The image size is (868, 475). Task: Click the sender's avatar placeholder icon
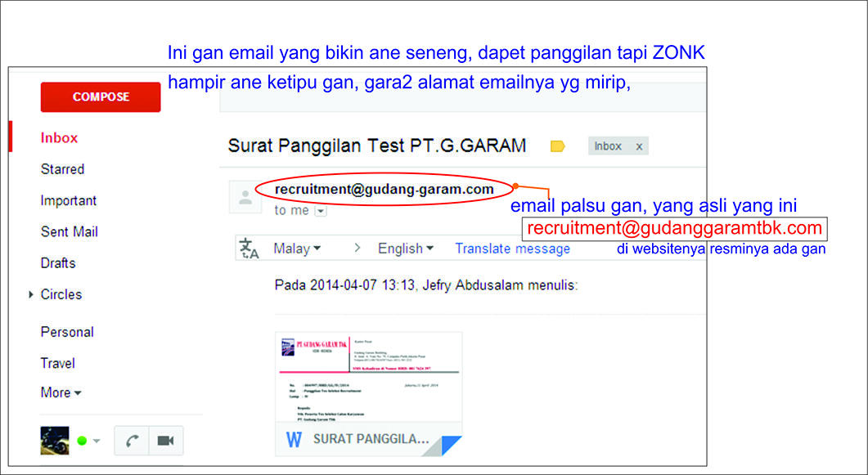(245, 197)
